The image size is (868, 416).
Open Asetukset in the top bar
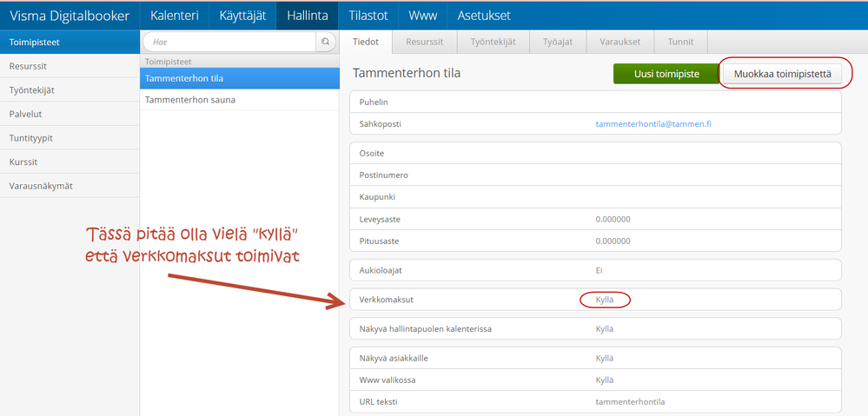tap(484, 16)
